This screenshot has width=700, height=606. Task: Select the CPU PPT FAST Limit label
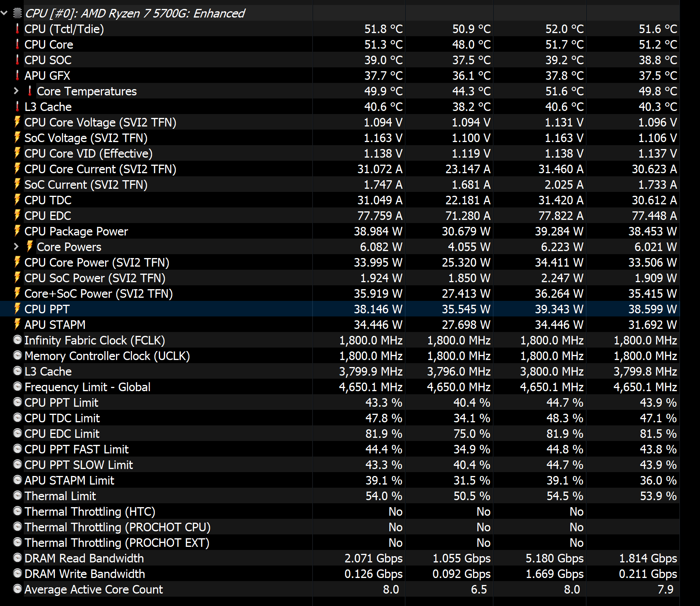click(76, 450)
